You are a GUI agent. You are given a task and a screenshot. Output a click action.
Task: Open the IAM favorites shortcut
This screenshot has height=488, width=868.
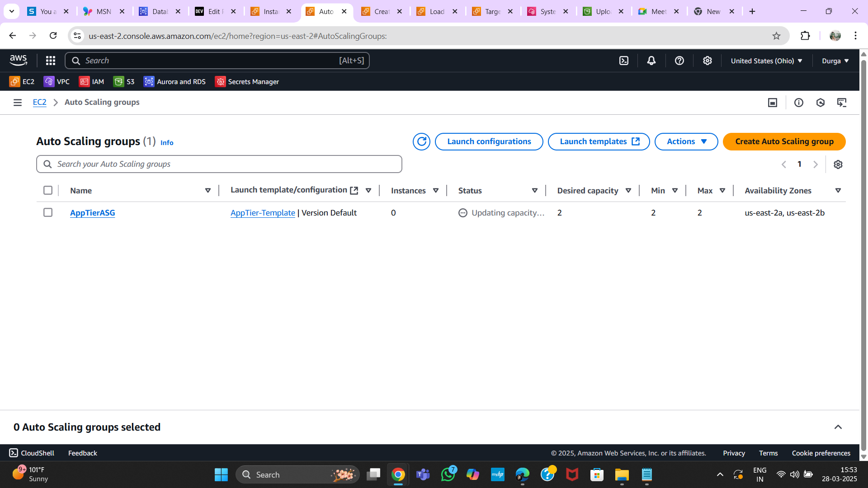pos(91,81)
